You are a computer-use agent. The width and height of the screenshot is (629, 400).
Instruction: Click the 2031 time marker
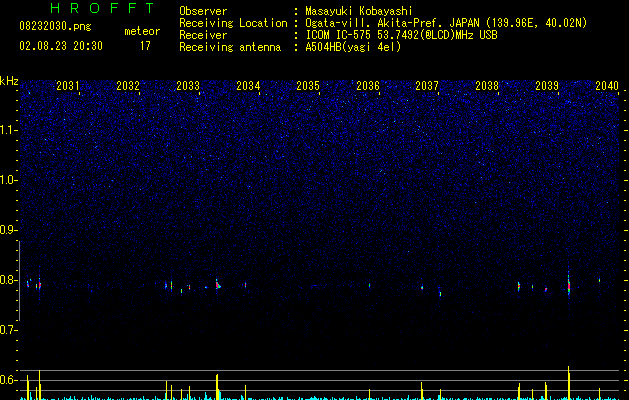tap(67, 85)
